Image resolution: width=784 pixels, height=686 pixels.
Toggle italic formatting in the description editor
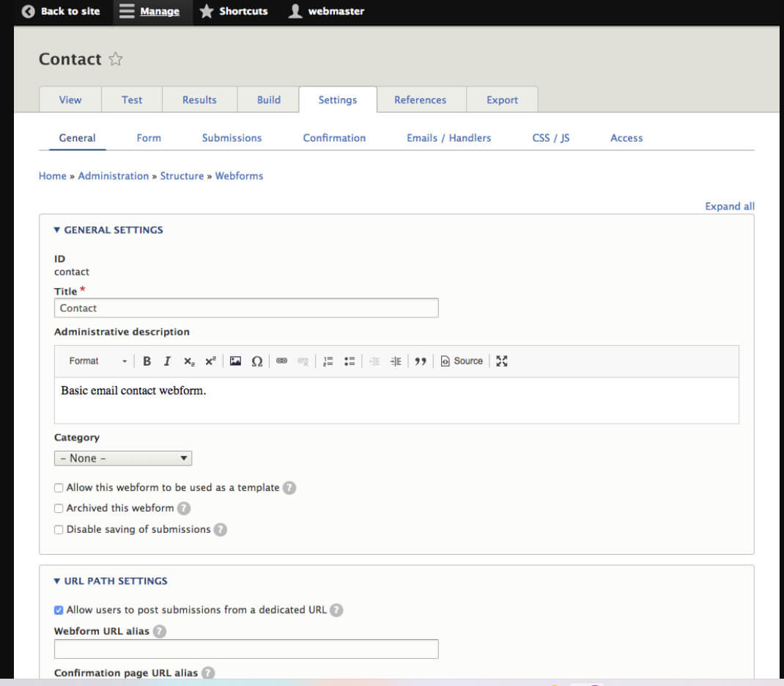(x=167, y=361)
